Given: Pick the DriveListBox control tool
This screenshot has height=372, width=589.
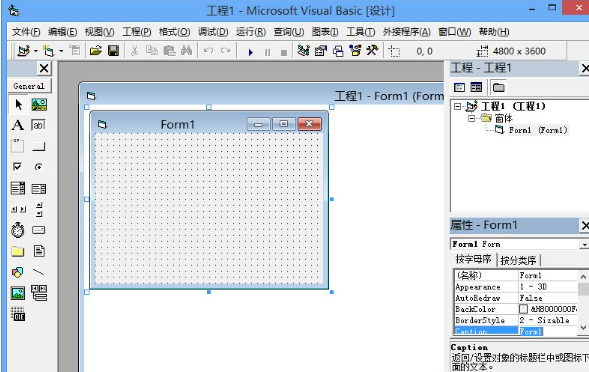Looking at the screenshot, I should pos(38,230).
